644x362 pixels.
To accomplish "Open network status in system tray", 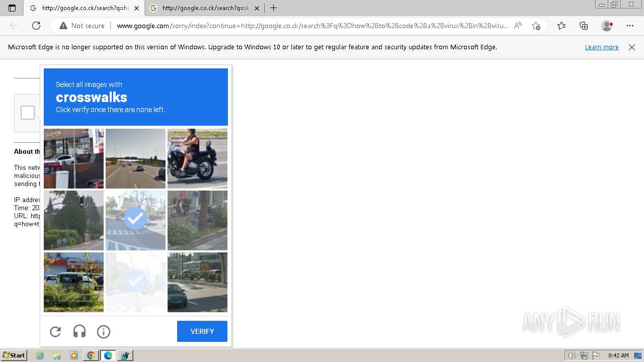I will tap(584, 355).
